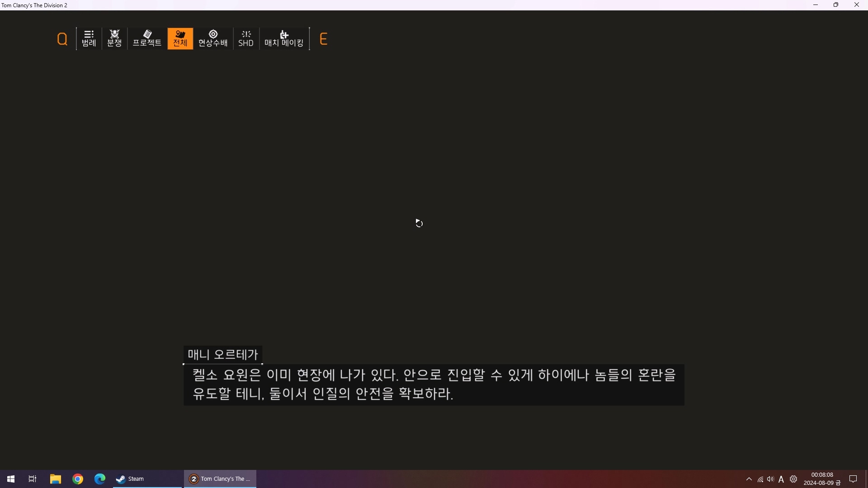Open Task View on the taskbar

[x=33, y=479]
